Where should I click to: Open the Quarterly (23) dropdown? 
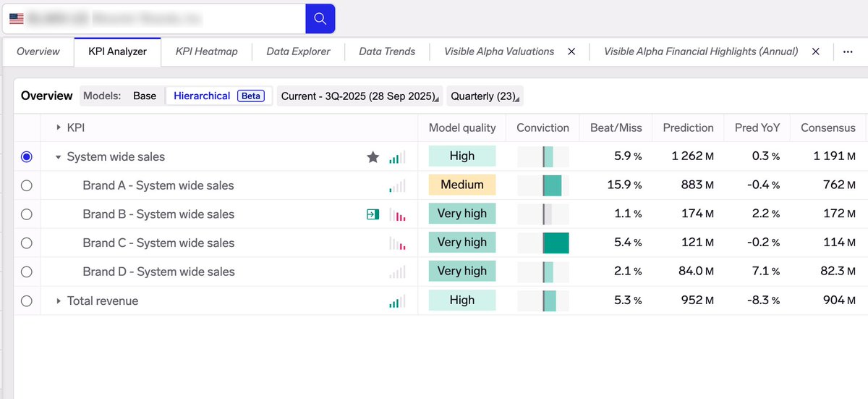click(x=485, y=96)
